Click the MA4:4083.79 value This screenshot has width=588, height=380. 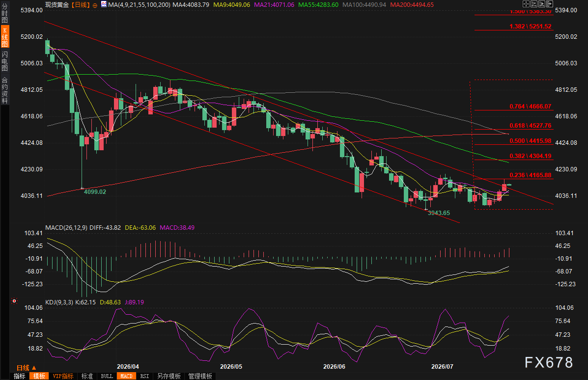click(191, 5)
